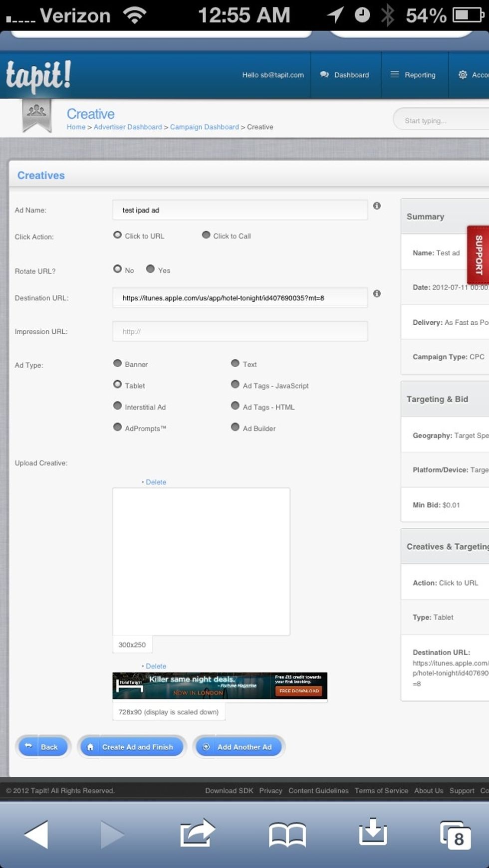
Task: Click the battery icon in status bar
Action: pyautogui.click(x=469, y=15)
